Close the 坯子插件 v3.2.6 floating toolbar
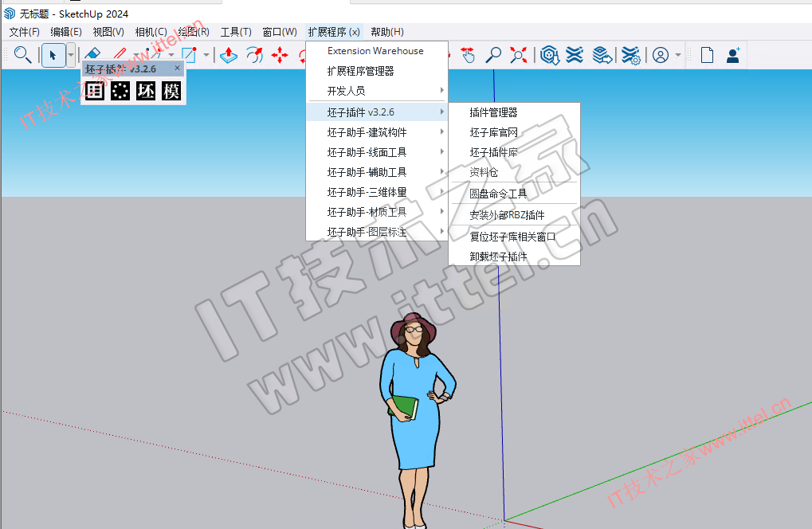Viewport: 812px width, 529px height. point(177,68)
